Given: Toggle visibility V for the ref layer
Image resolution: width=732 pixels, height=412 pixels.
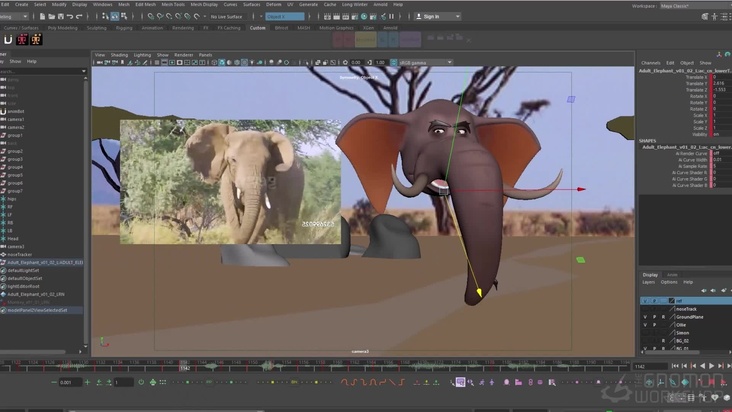Looking at the screenshot, I should point(645,301).
